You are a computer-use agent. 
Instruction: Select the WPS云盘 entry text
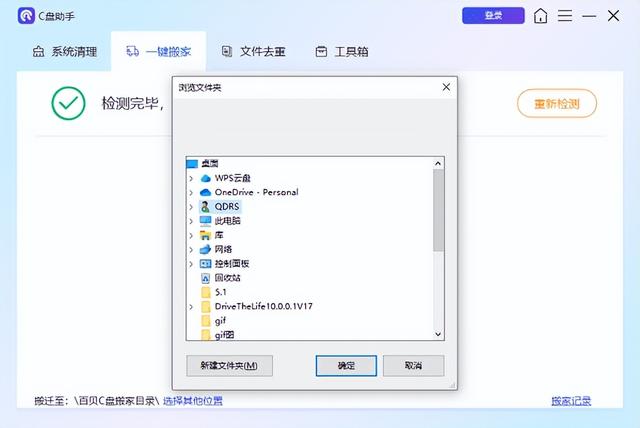[x=233, y=178]
